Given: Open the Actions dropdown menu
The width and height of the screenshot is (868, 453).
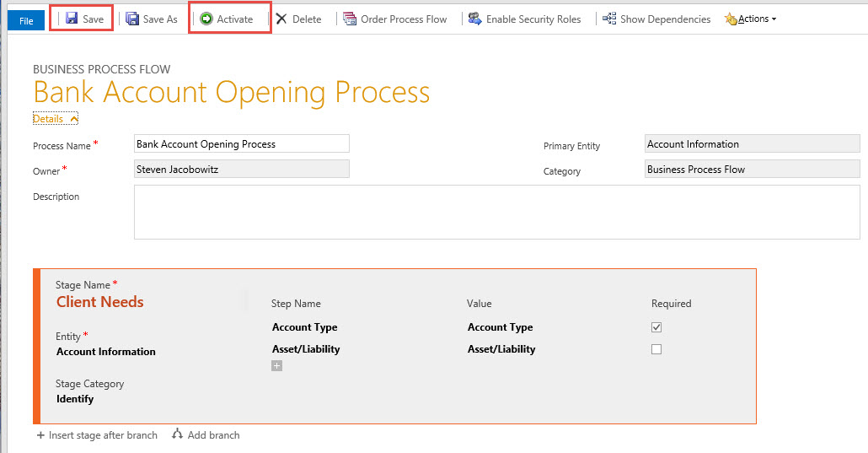Looking at the screenshot, I should (x=752, y=19).
